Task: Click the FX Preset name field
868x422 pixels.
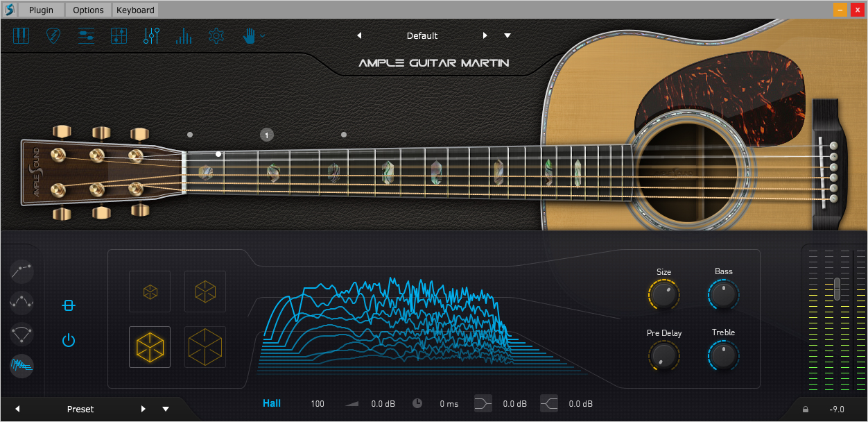Action: pos(80,409)
